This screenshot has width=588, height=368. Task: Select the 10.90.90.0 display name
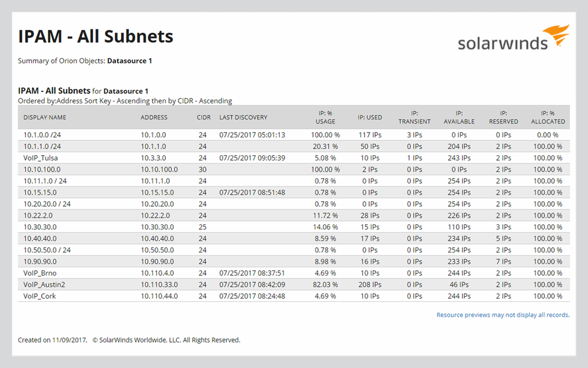click(x=40, y=262)
